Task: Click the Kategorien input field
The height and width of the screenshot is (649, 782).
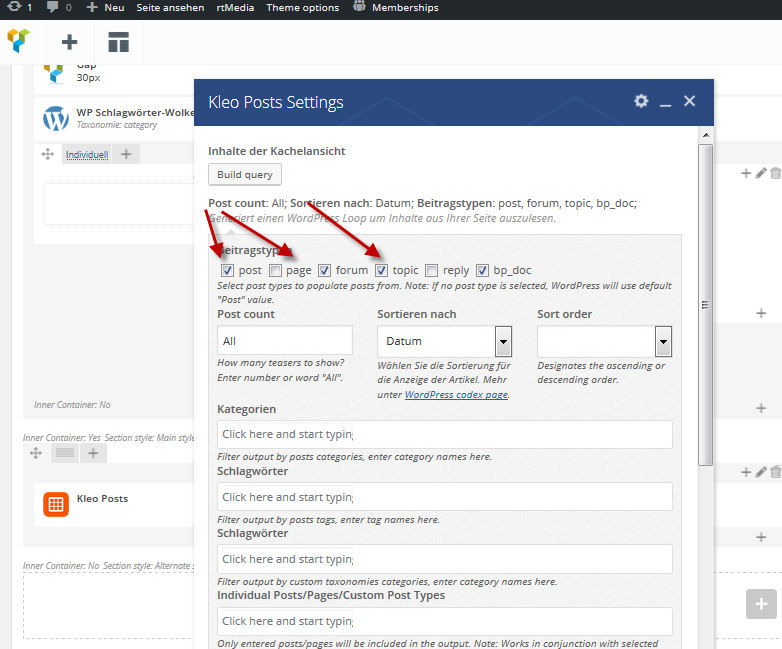Action: (445, 434)
